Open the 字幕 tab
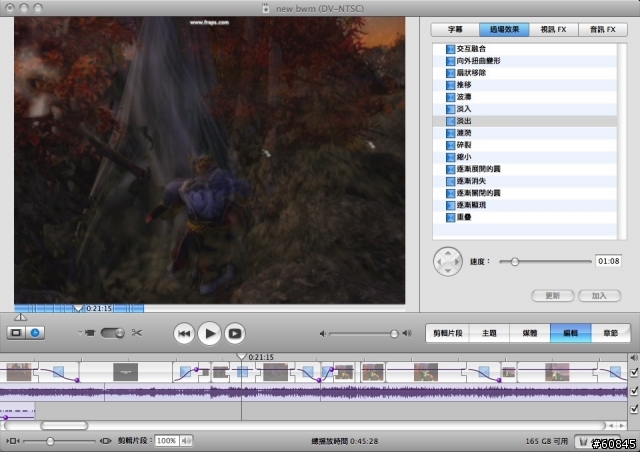The width and height of the screenshot is (640, 452). click(455, 29)
